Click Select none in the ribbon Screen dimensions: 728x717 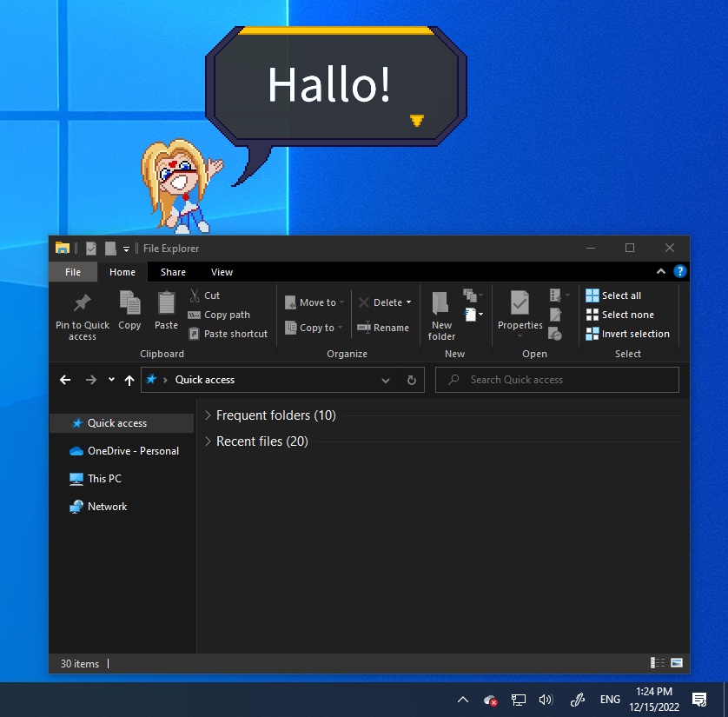[x=619, y=315]
